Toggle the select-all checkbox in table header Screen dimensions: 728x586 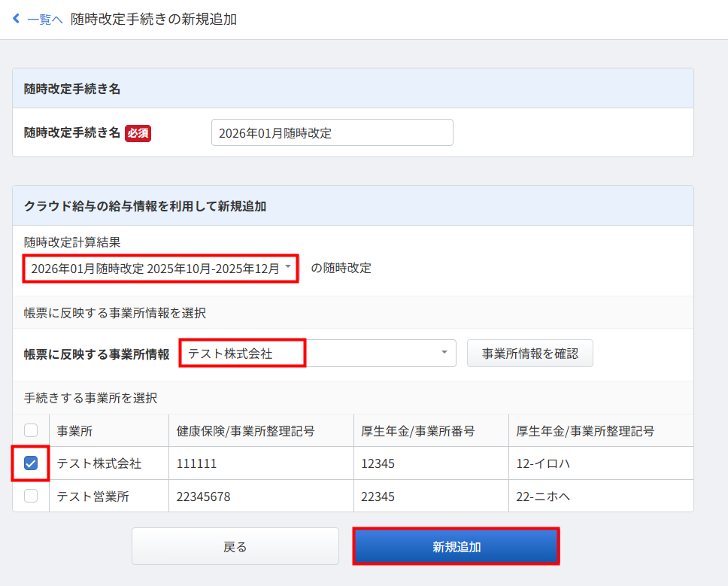coord(31,430)
